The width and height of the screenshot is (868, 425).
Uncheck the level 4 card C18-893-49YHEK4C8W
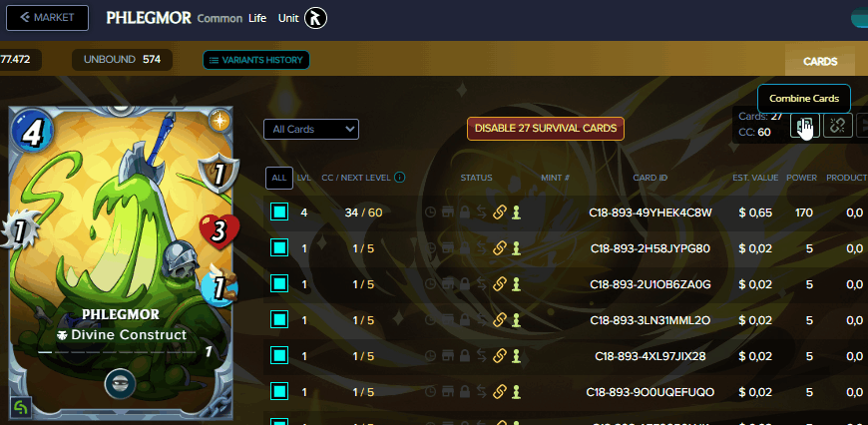(x=279, y=212)
